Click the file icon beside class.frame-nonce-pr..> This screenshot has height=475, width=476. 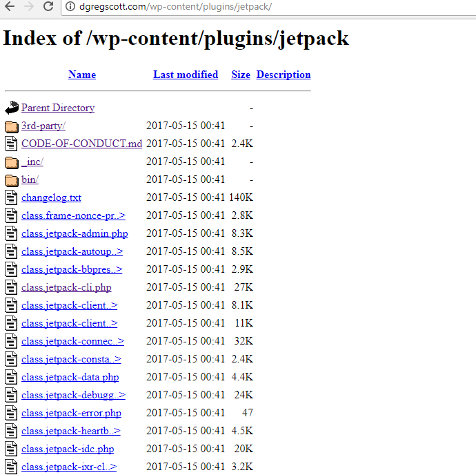[11, 215]
